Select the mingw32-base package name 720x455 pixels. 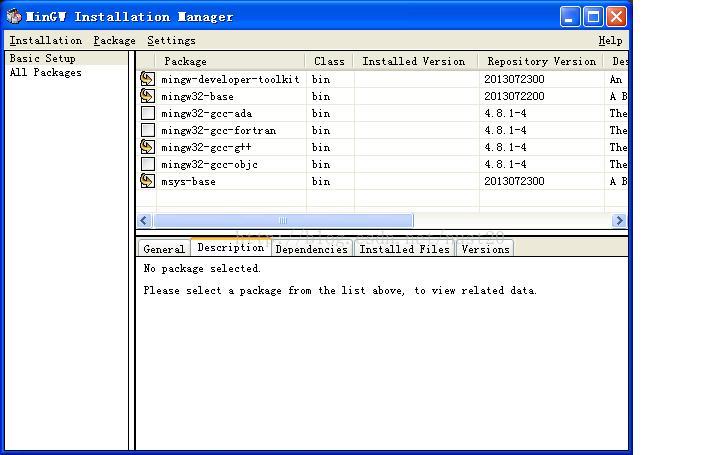(x=197, y=96)
